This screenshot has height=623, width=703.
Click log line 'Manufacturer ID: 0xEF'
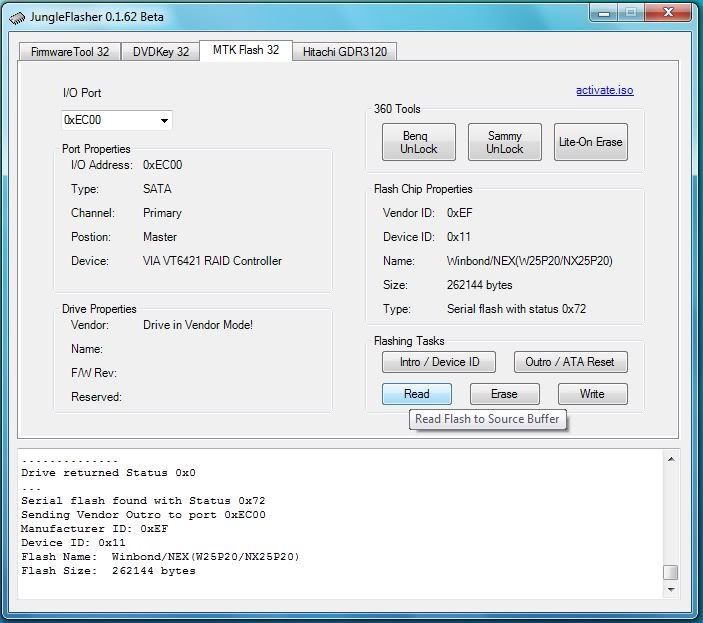point(94,529)
